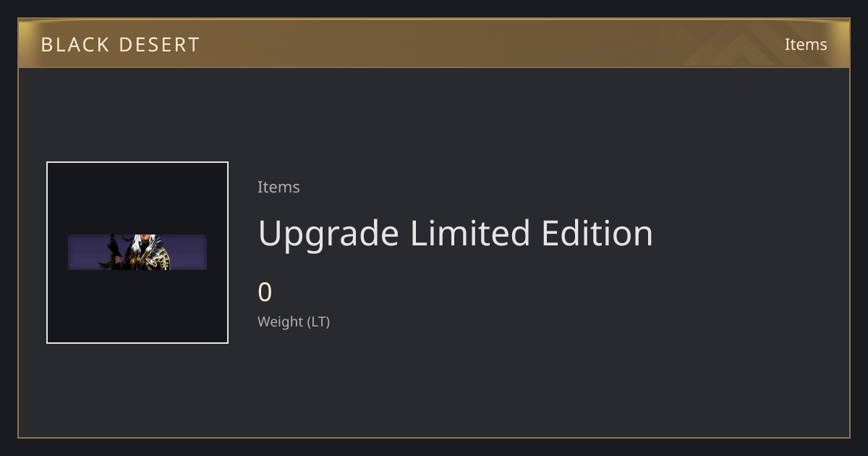Open the Items link in the header
The image size is (868, 456).
click(x=806, y=44)
